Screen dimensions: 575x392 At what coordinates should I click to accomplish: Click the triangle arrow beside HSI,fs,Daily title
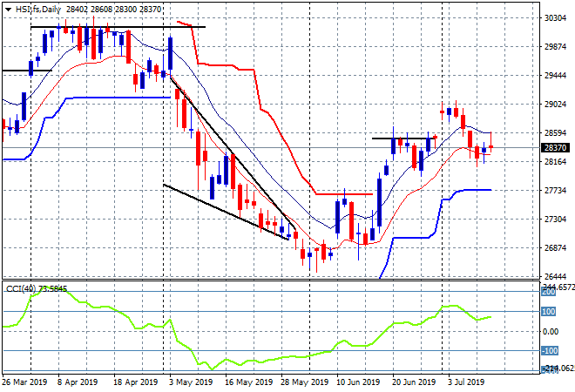[x=8, y=10]
